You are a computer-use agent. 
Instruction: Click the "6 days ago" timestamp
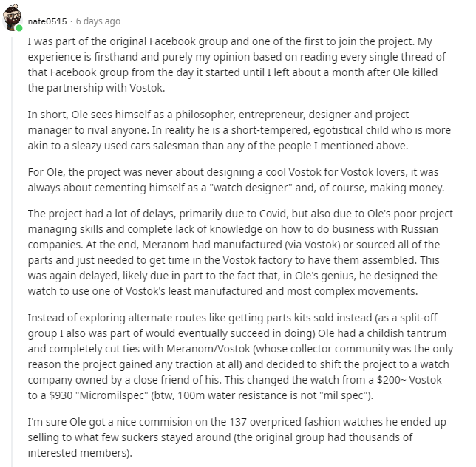tap(98, 21)
